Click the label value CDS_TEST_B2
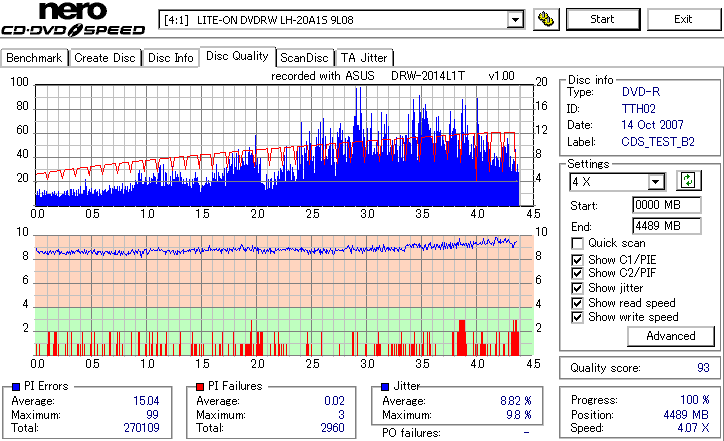Viewport: 724px width, 441px height. click(658, 142)
